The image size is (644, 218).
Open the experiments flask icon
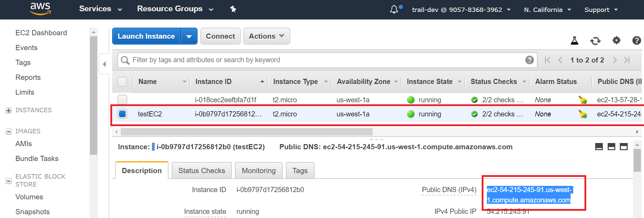(x=574, y=41)
